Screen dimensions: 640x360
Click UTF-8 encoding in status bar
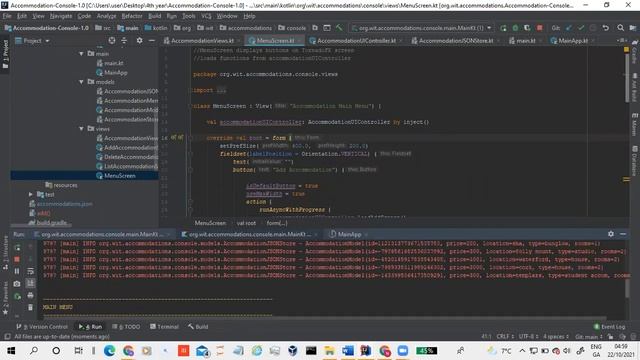[x=528, y=337]
